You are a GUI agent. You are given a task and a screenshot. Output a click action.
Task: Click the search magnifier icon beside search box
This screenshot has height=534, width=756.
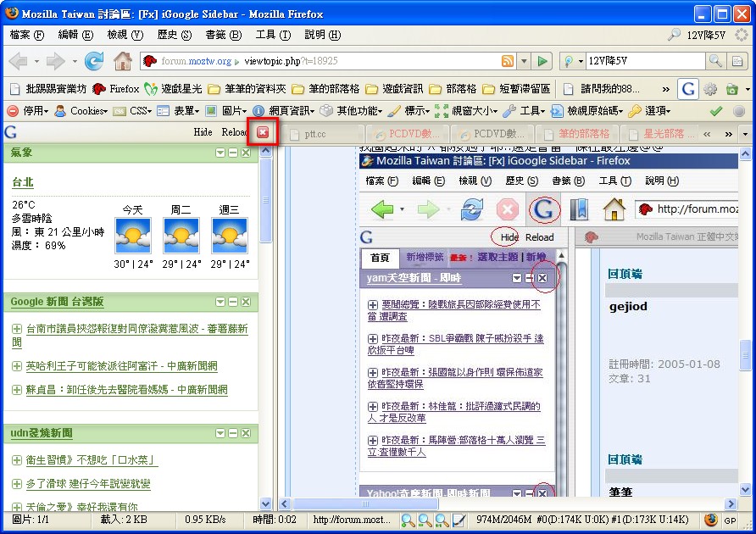[x=715, y=61]
